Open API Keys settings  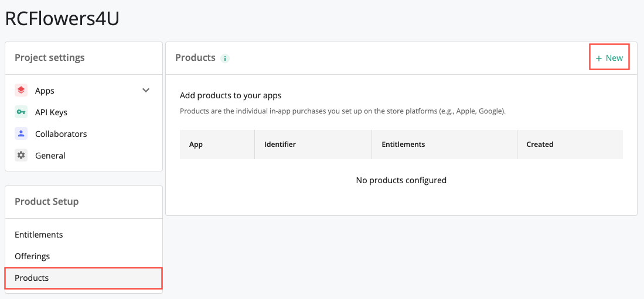(x=51, y=112)
